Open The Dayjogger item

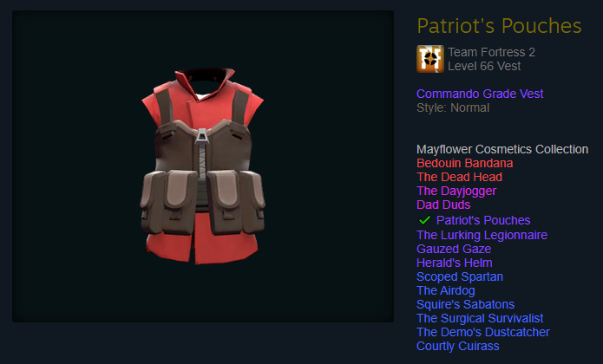456,191
